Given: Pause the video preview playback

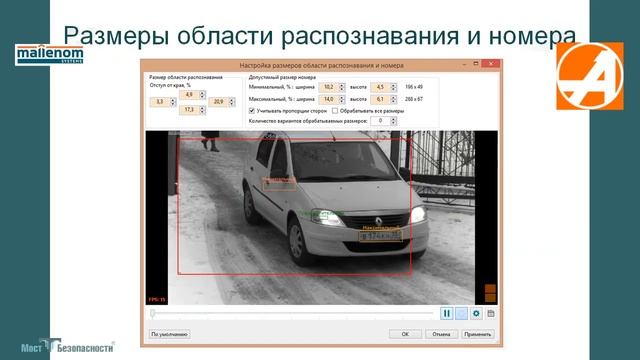Looking at the screenshot, I should pyautogui.click(x=447, y=313).
